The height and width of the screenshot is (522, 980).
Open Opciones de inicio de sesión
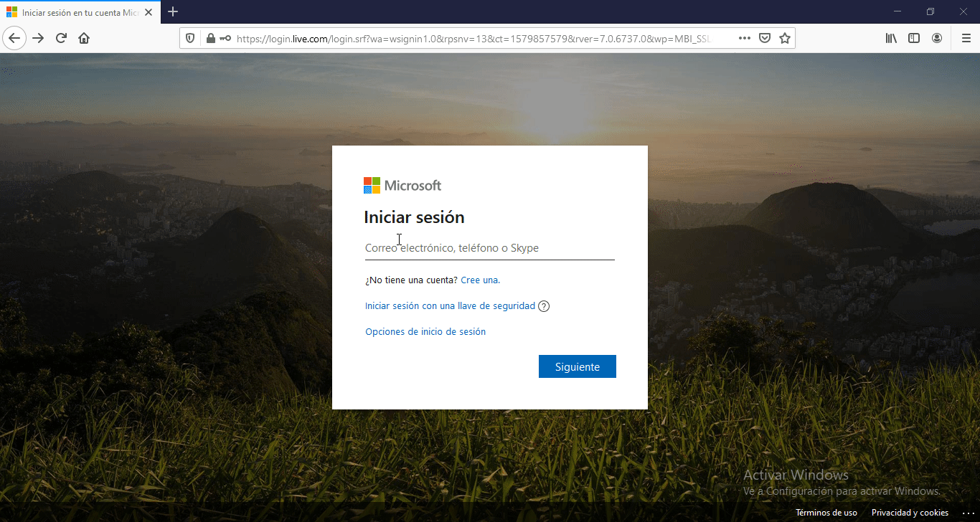tap(425, 332)
